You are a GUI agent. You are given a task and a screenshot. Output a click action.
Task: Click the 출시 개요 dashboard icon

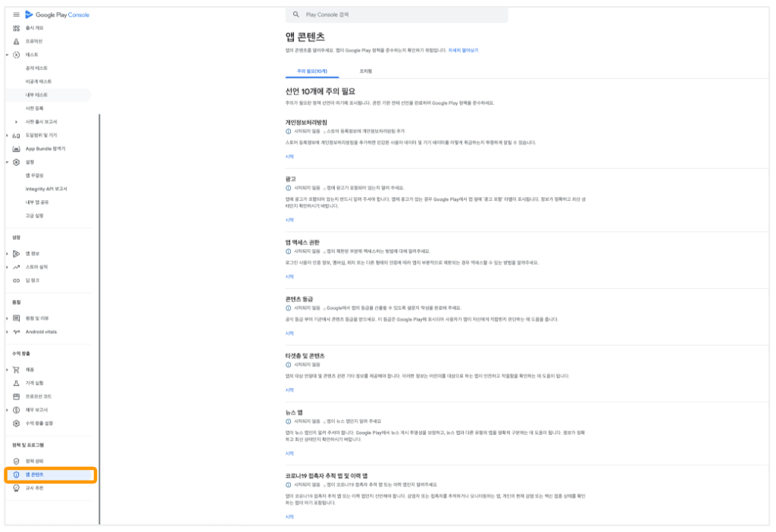point(16,28)
